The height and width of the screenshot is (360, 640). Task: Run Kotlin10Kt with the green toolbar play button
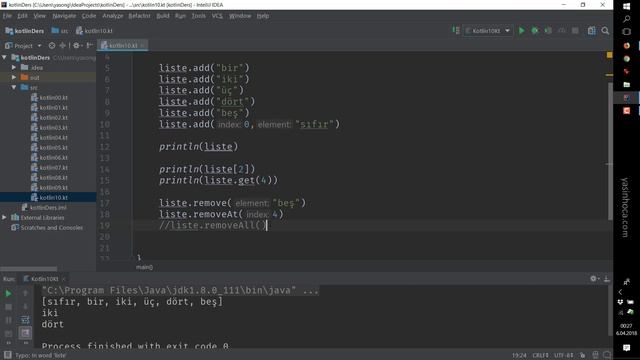pyautogui.click(x=521, y=31)
